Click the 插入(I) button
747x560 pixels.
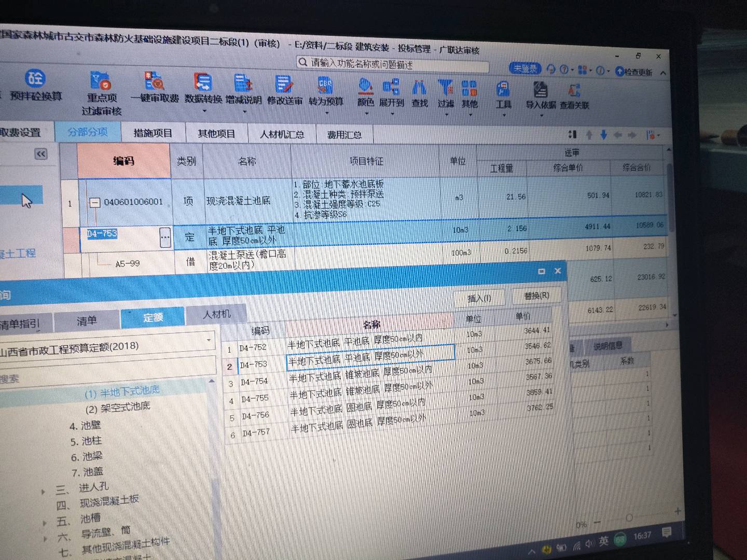(479, 298)
